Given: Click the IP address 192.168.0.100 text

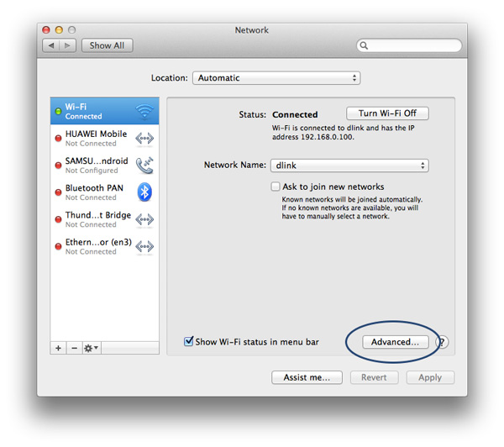Looking at the screenshot, I should 328,137.
